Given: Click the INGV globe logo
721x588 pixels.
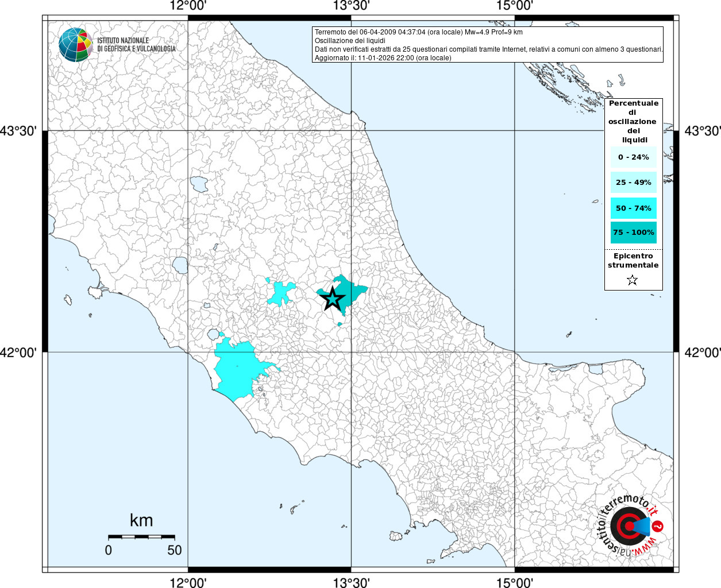Looking at the screenshot, I should [76, 45].
